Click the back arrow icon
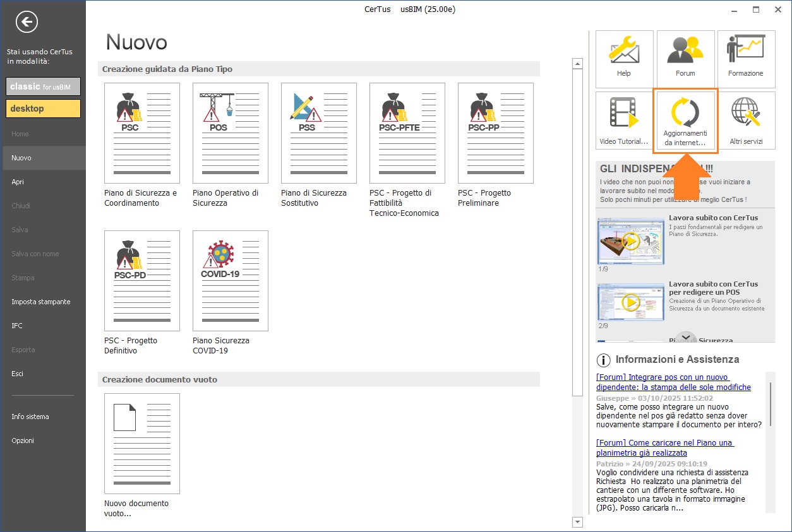Screen dimensions: 792x532 coord(27,22)
